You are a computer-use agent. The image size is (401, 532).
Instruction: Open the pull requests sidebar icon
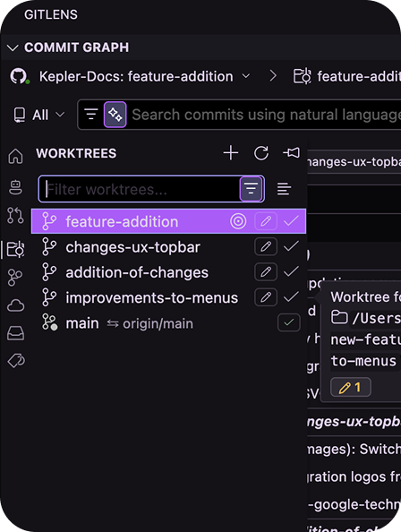(x=15, y=216)
